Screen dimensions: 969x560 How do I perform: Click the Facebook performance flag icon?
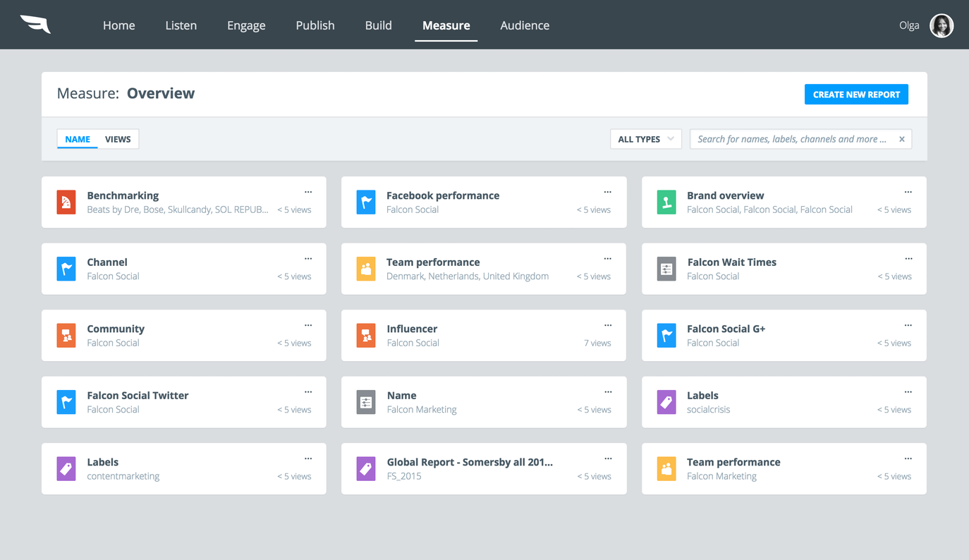click(366, 202)
